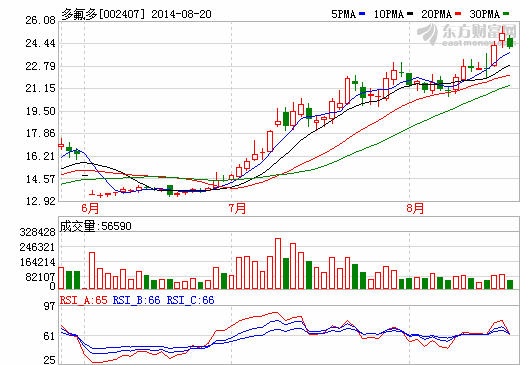Click the 30PMA legend label
Screen dimensions: 520x365
(x=485, y=14)
